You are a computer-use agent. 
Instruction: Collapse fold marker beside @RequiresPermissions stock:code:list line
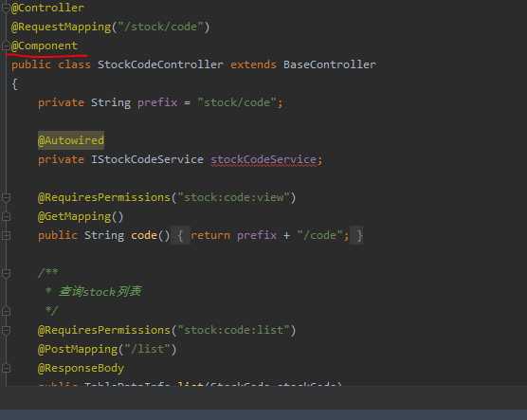coord(6,330)
